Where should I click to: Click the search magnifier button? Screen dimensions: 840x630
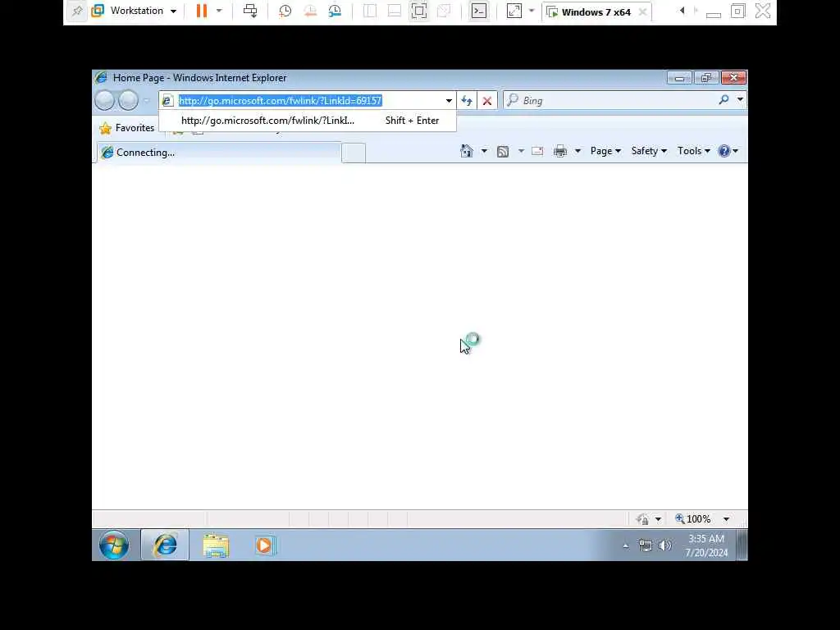coord(724,99)
